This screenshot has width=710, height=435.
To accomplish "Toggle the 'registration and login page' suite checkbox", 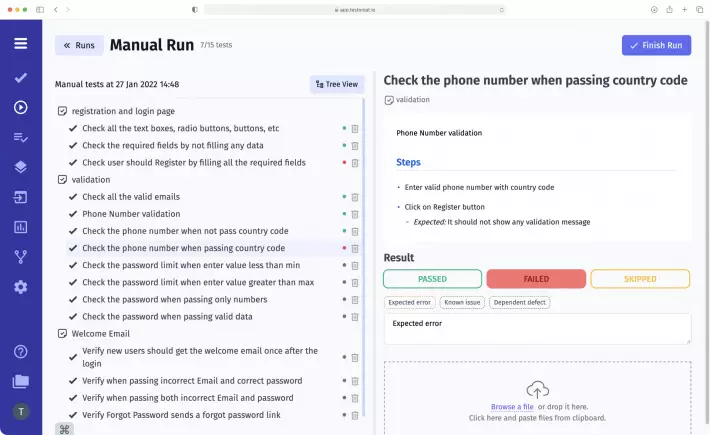I will [x=62, y=111].
